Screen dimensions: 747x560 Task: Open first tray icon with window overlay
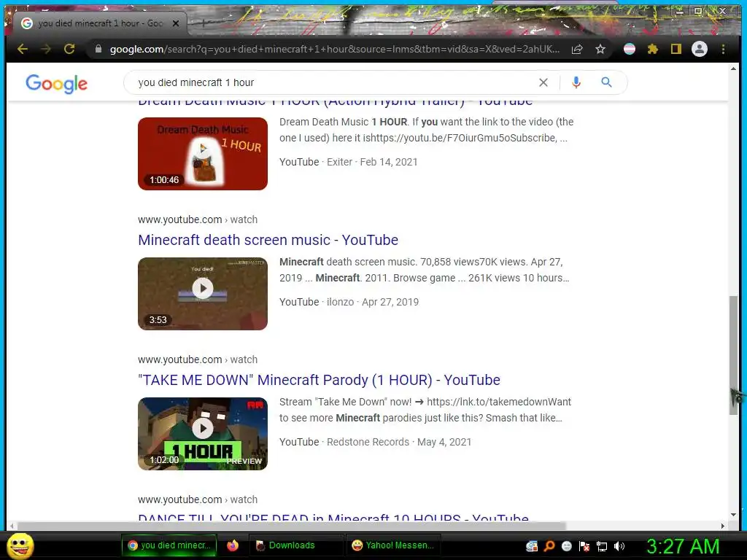(x=532, y=546)
